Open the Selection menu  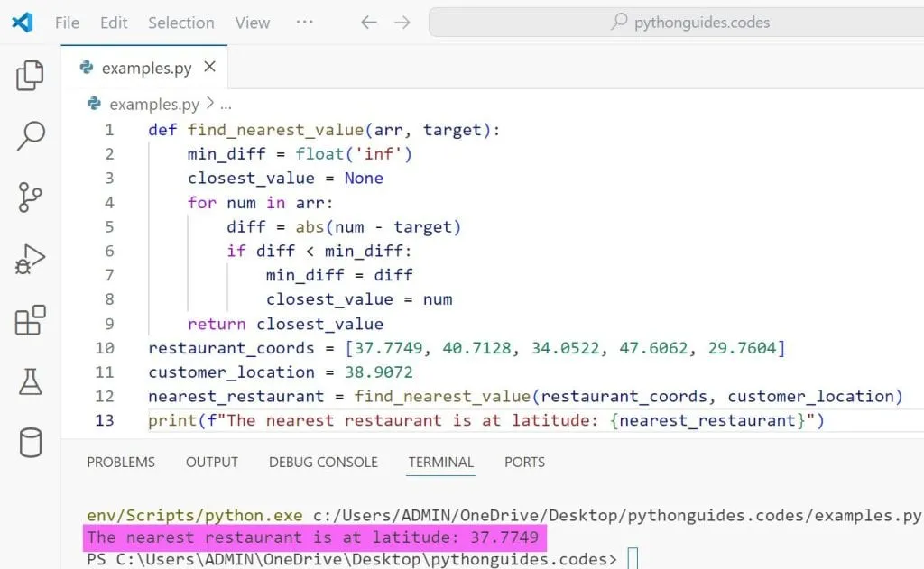[x=181, y=23]
